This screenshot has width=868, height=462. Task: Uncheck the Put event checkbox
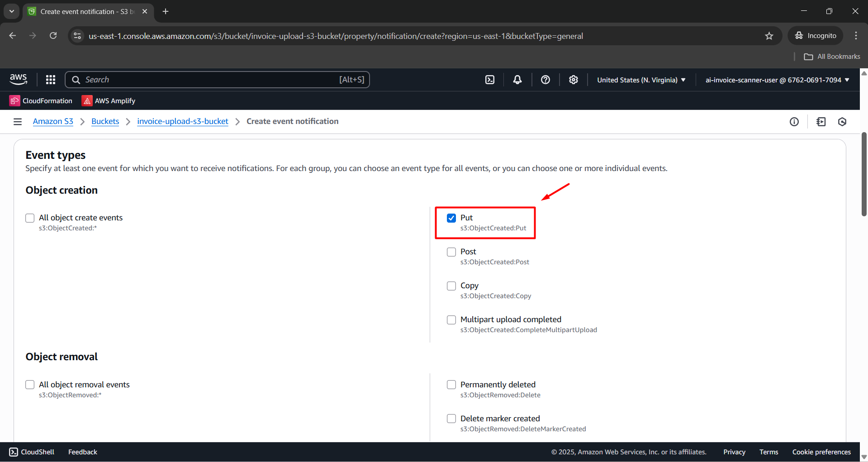451,218
